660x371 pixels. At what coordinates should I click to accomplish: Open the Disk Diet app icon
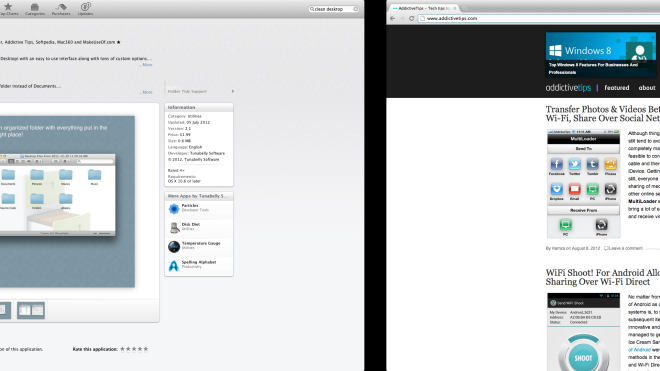tap(174, 227)
